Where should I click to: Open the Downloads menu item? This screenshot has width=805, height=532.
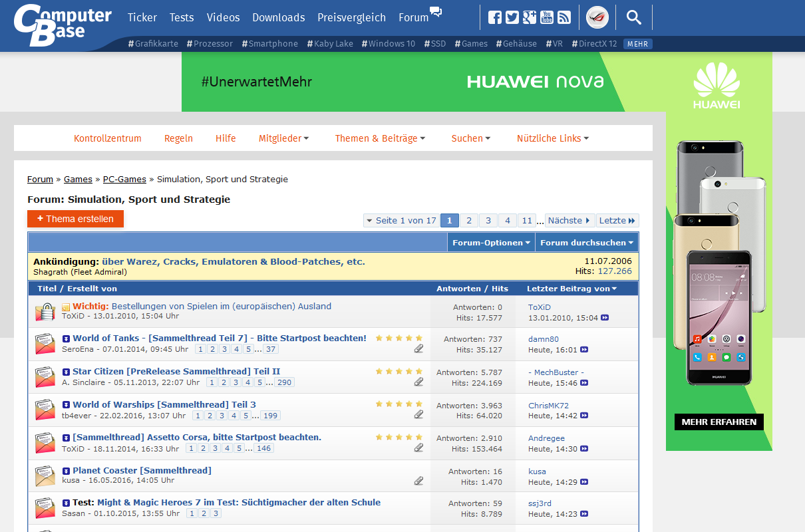[279, 17]
